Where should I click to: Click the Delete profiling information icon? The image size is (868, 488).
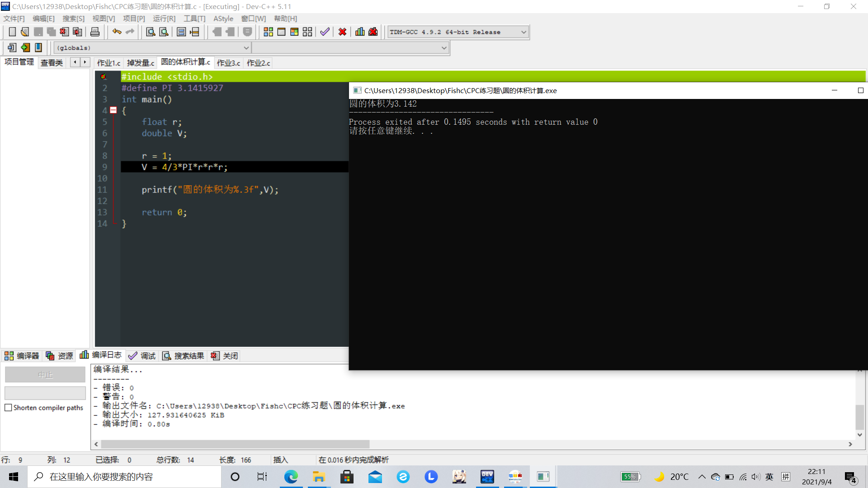click(x=373, y=32)
